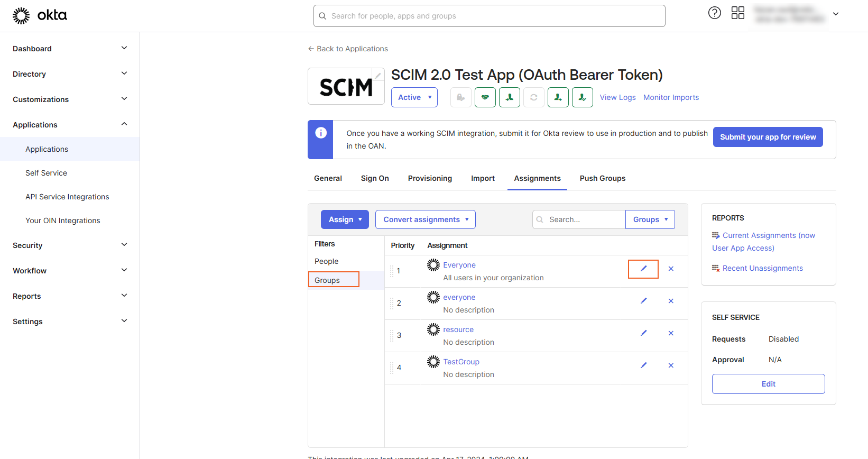Delete the priority 2 everyone group assignment
This screenshot has width=868, height=459.
pyautogui.click(x=671, y=301)
